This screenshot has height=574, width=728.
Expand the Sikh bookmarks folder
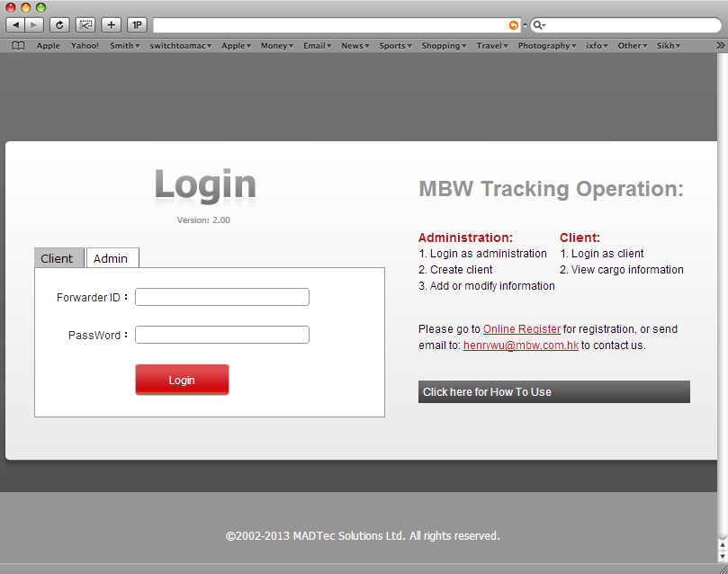pyautogui.click(x=669, y=46)
